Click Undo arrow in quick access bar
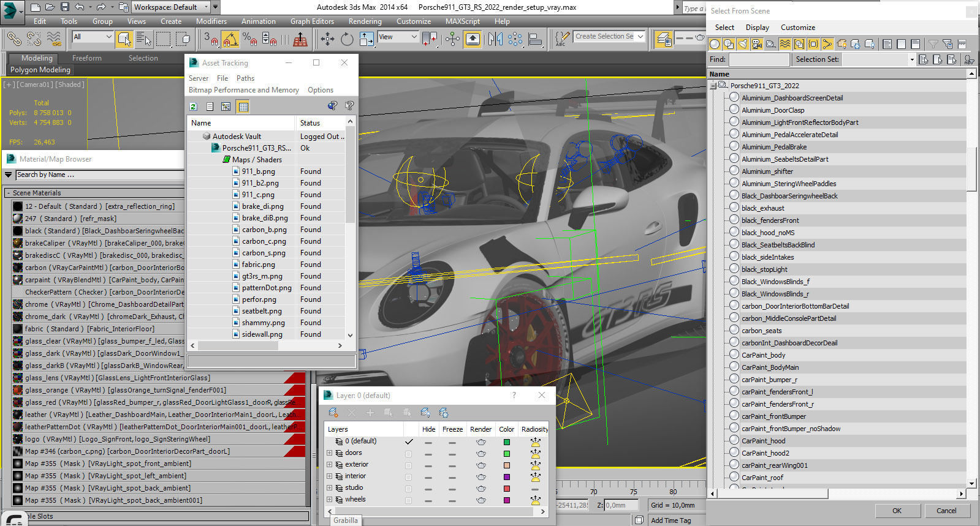Viewport: 980px width, 526px height. [x=80, y=7]
